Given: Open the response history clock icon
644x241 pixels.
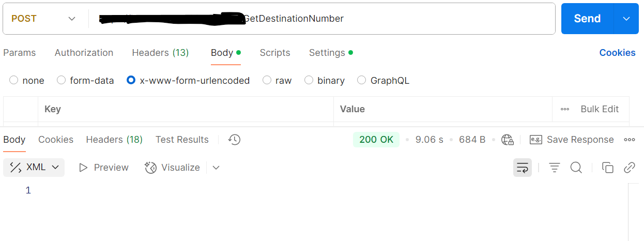Looking at the screenshot, I should point(235,140).
